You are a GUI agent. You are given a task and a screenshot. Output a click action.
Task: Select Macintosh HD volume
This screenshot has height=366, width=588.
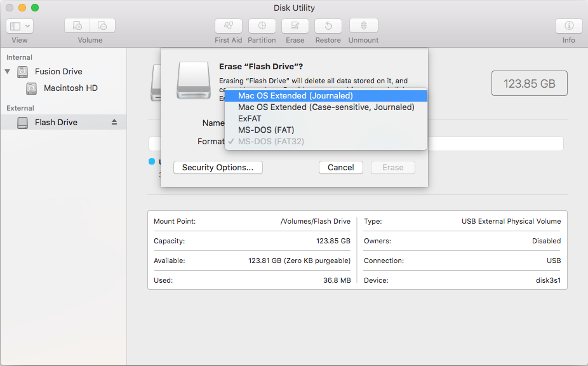coord(70,88)
